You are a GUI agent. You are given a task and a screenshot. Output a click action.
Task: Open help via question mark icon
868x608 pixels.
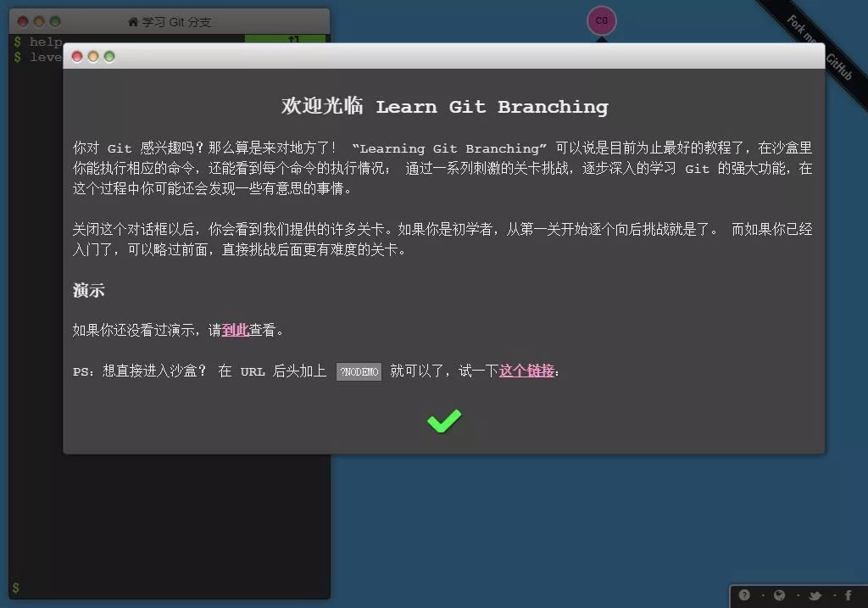pos(744,594)
